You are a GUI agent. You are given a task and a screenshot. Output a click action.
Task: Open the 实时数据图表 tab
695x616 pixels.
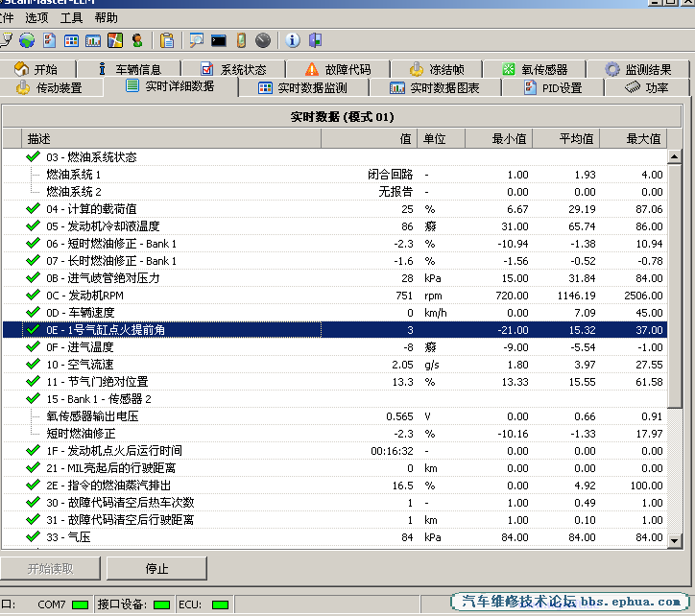click(435, 87)
